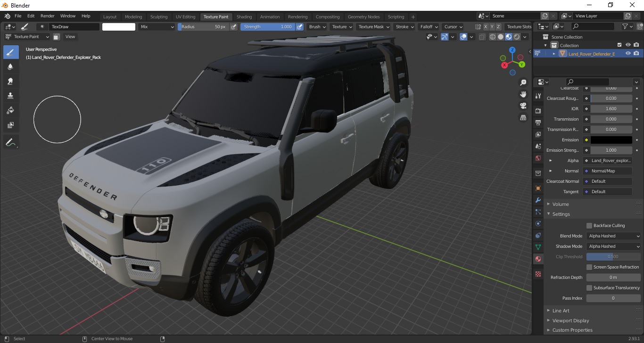Open the Blend Mode Alpha Hashed dropdown
Viewport: 644px width, 343px height.
pos(614,236)
